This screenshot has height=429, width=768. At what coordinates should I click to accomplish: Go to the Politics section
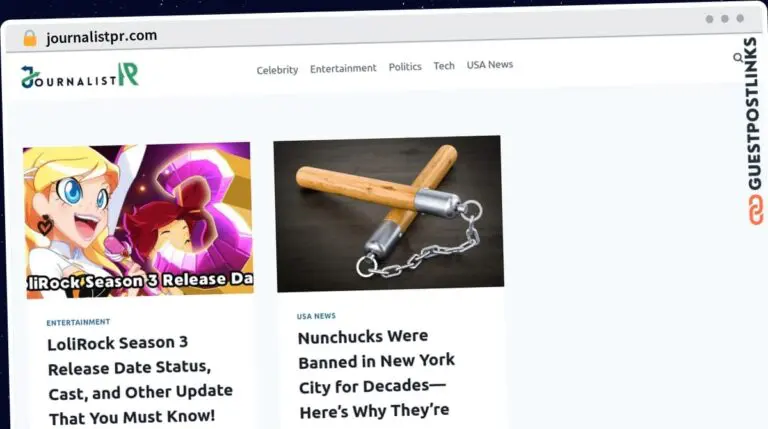pyautogui.click(x=405, y=67)
